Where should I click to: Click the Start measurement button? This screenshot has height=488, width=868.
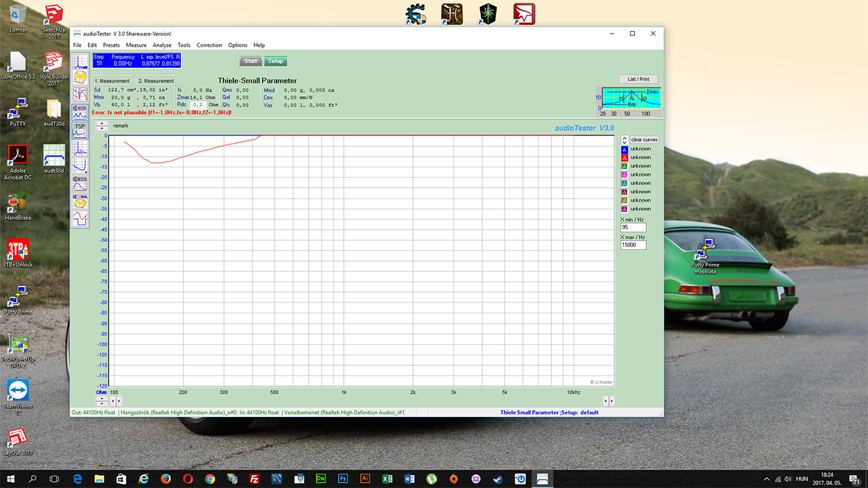point(251,61)
